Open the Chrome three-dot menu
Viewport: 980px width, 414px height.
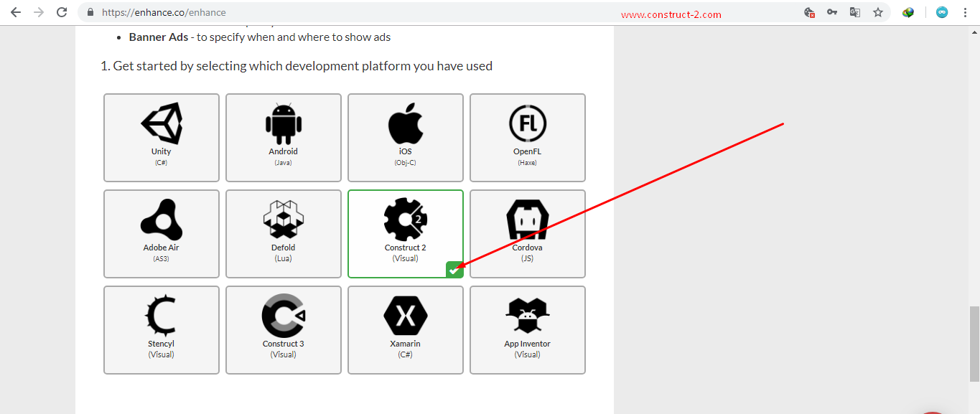pyautogui.click(x=965, y=12)
